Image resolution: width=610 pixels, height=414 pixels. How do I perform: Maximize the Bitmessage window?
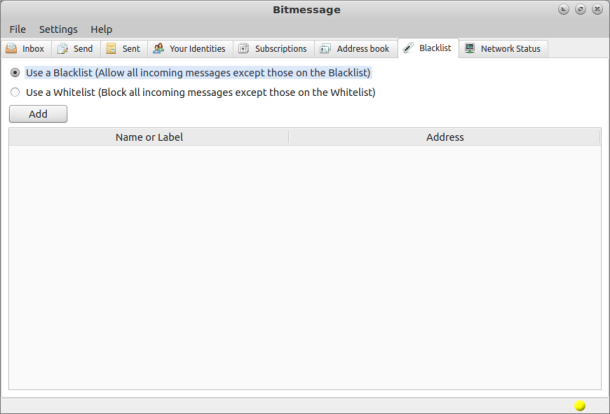580,9
